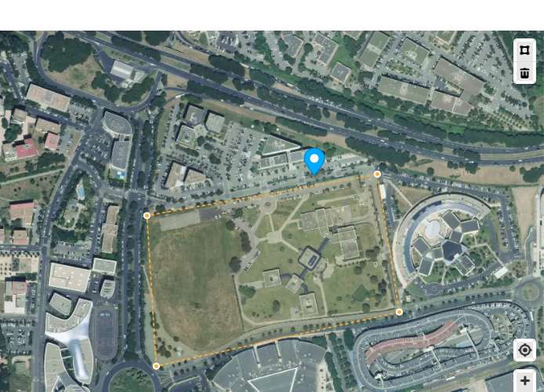Click the white curved-roof building at bottom-left
The height and width of the screenshot is (392, 544).
pos(71,340)
